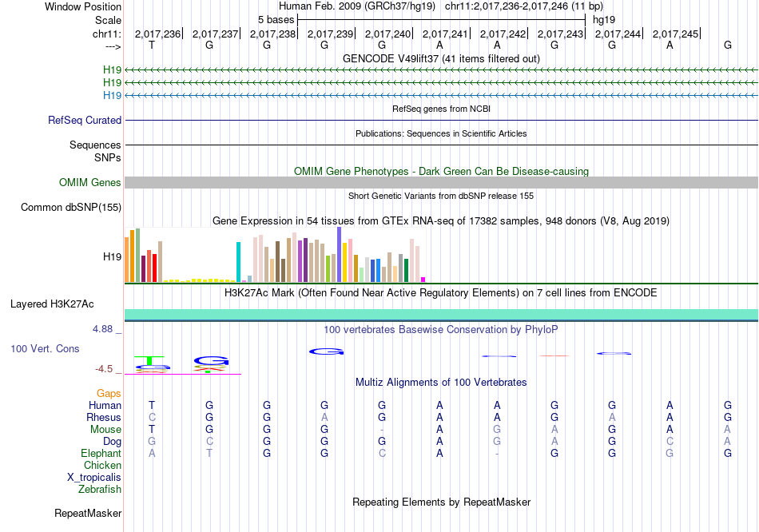Viewport: 759px width, 532px height.
Task: Click the C base in the Rhesus row
Action: click(x=152, y=417)
